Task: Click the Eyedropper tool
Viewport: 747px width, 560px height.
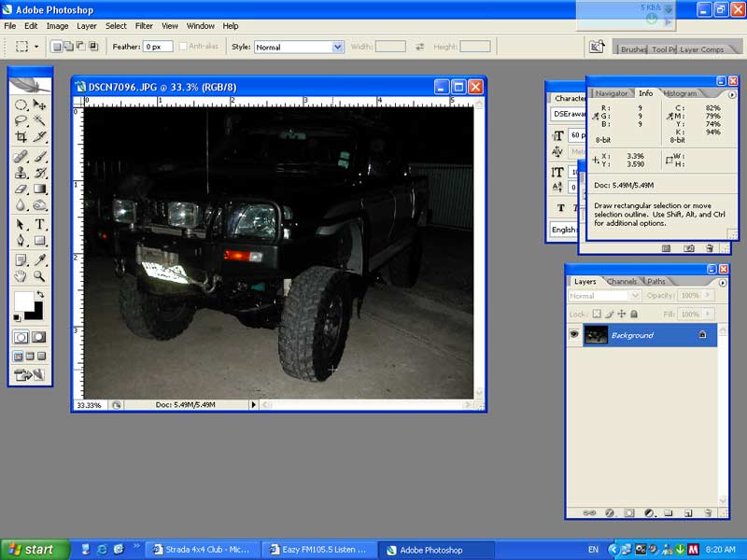Action: click(x=39, y=259)
